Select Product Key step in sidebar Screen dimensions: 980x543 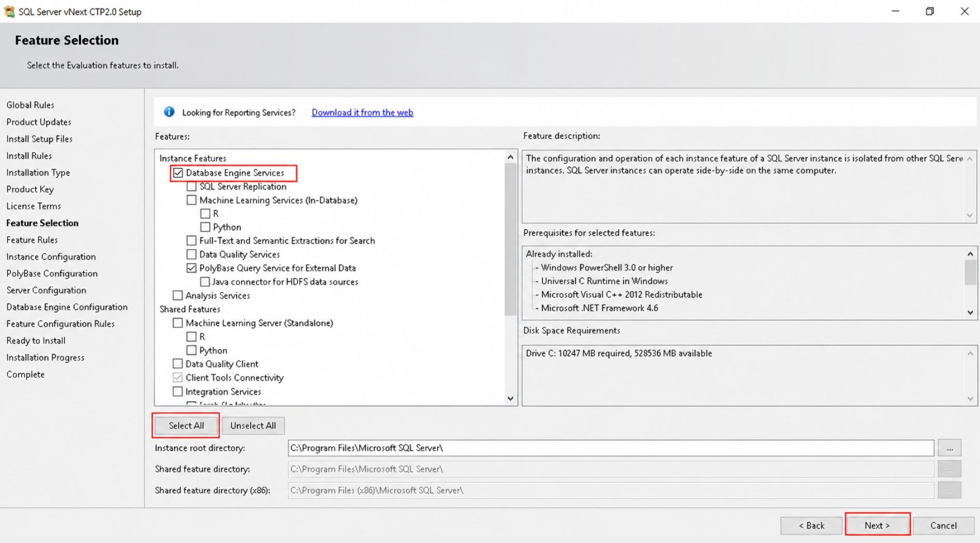(30, 189)
